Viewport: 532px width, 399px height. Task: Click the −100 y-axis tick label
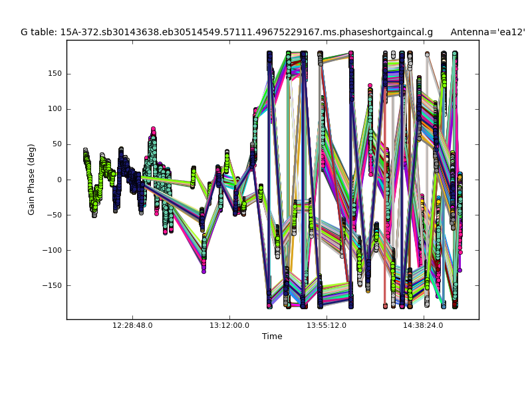point(52,250)
